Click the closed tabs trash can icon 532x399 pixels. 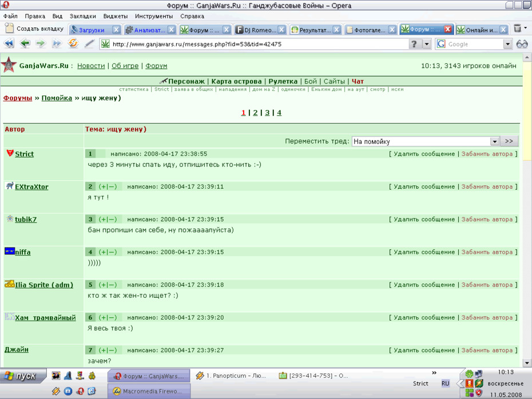(517, 29)
